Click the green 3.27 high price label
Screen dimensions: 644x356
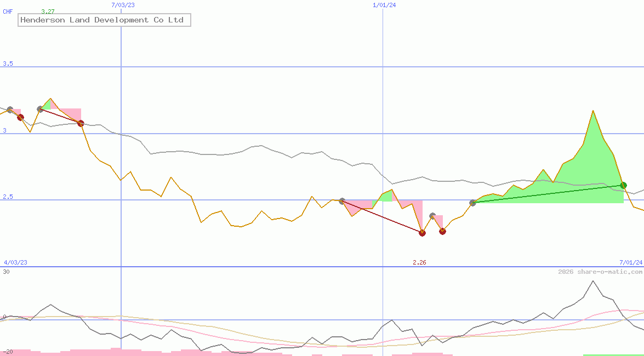[48, 12]
